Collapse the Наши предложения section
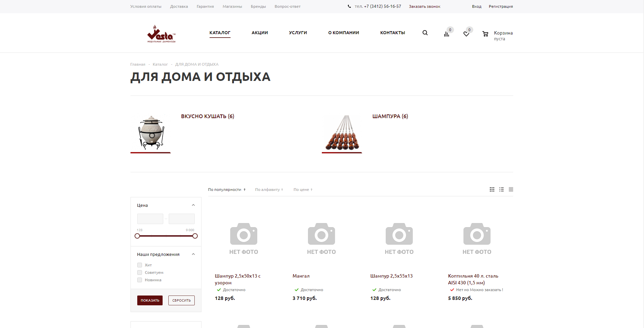This screenshot has width=644, height=328. (193, 254)
